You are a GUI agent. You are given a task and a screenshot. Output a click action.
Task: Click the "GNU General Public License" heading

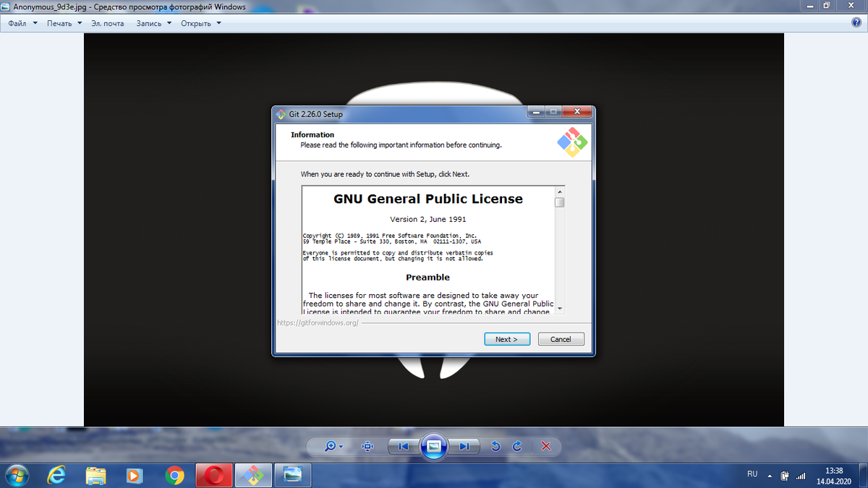tap(428, 199)
